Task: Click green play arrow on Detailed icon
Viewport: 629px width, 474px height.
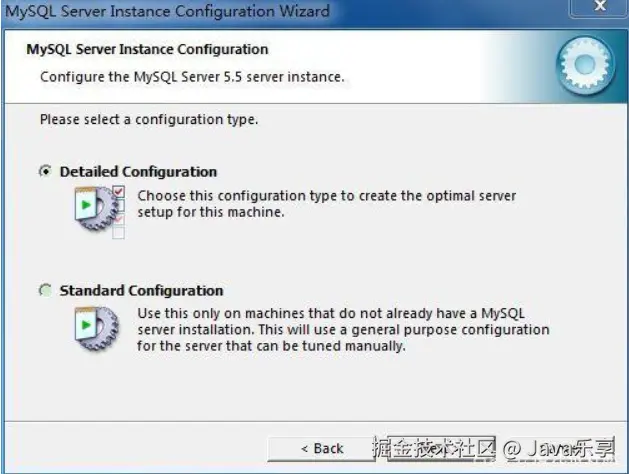Action: [86, 205]
